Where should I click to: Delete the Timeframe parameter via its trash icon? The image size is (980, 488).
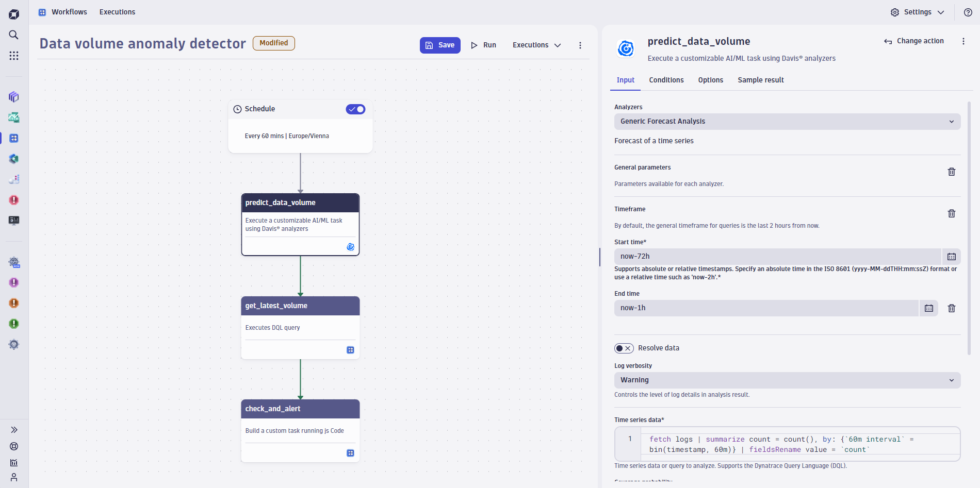click(952, 213)
